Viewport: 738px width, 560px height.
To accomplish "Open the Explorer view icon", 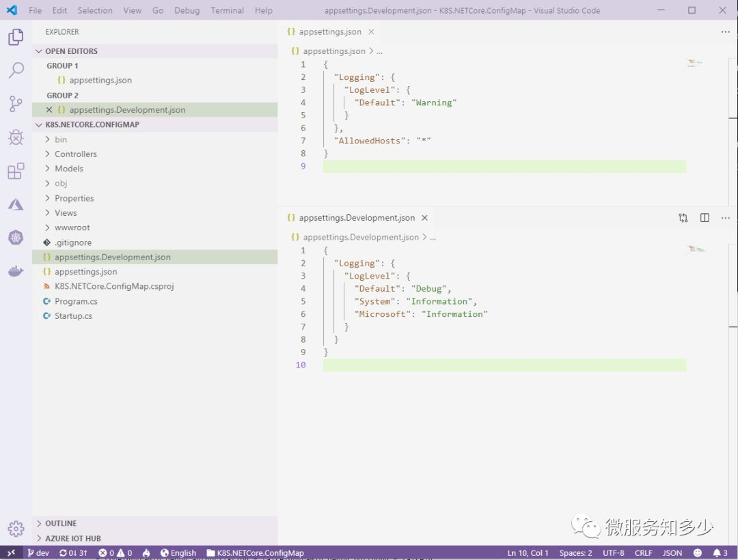I will (x=16, y=37).
